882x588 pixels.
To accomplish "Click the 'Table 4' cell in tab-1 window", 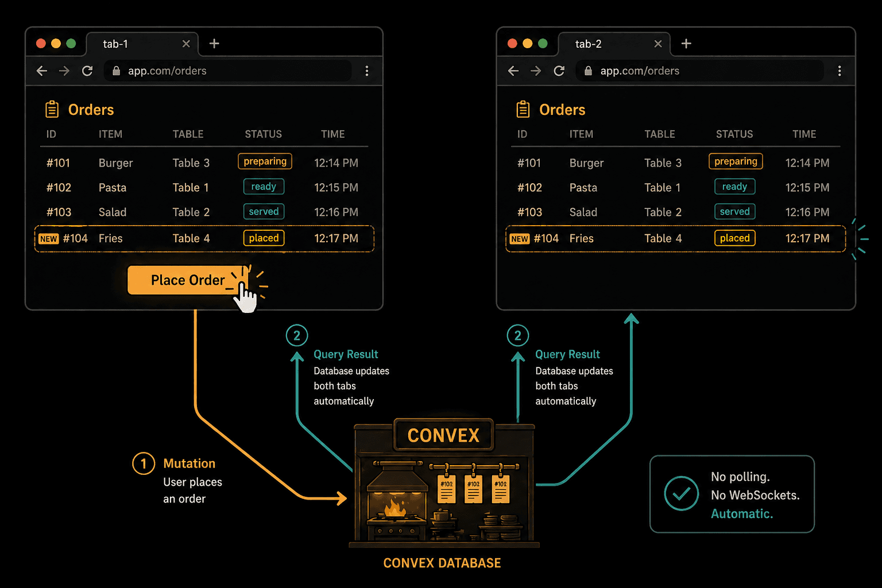I will pyautogui.click(x=191, y=238).
